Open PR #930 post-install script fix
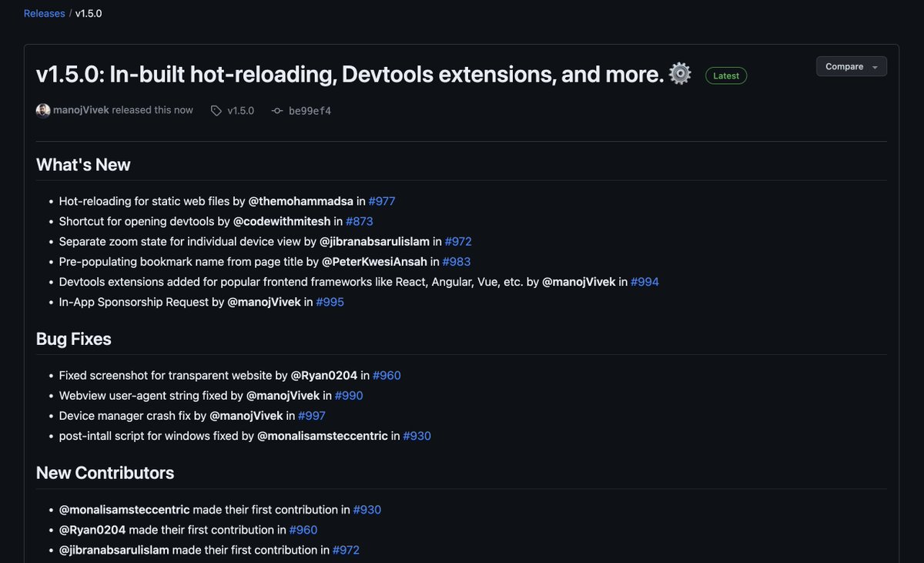The height and width of the screenshot is (563, 924). 417,435
